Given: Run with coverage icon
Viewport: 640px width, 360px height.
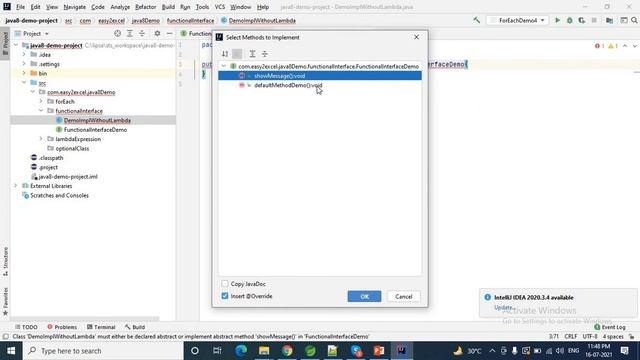Looking at the screenshot, I should pos(582,20).
